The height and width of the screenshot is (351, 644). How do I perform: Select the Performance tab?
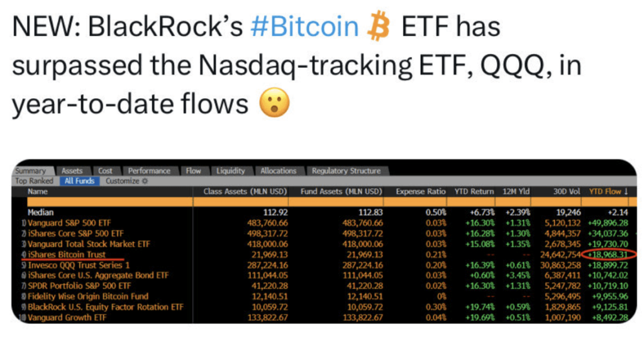click(149, 171)
